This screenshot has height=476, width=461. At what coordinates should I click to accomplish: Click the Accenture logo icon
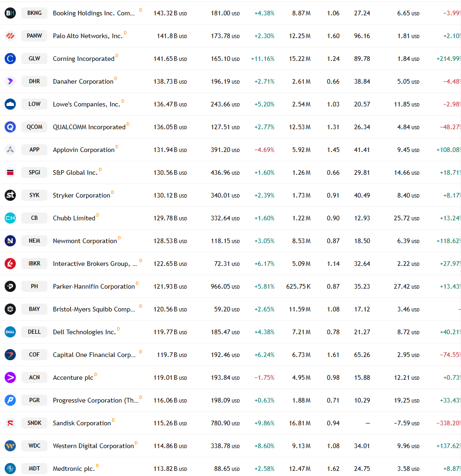pyautogui.click(x=10, y=377)
